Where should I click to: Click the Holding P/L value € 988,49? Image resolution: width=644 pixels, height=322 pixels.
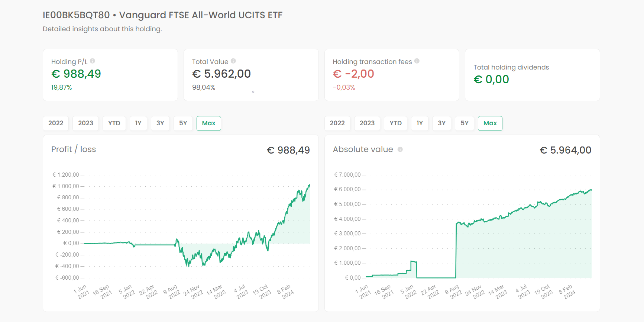[x=76, y=74]
